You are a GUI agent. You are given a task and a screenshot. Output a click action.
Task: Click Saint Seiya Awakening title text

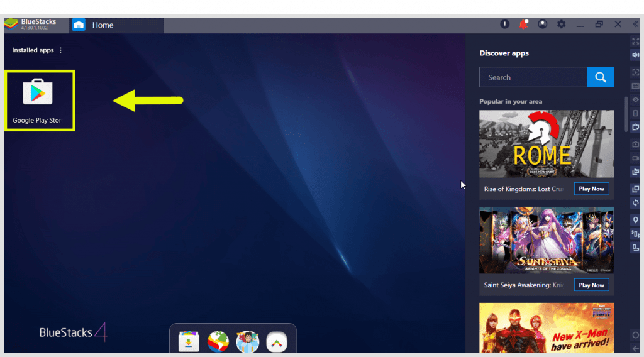(524, 285)
